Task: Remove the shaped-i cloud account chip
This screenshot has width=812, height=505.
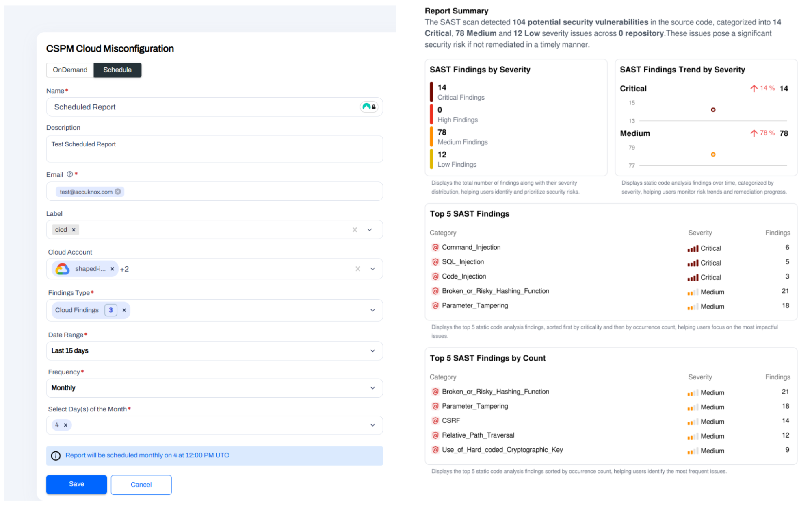Action: [112, 269]
